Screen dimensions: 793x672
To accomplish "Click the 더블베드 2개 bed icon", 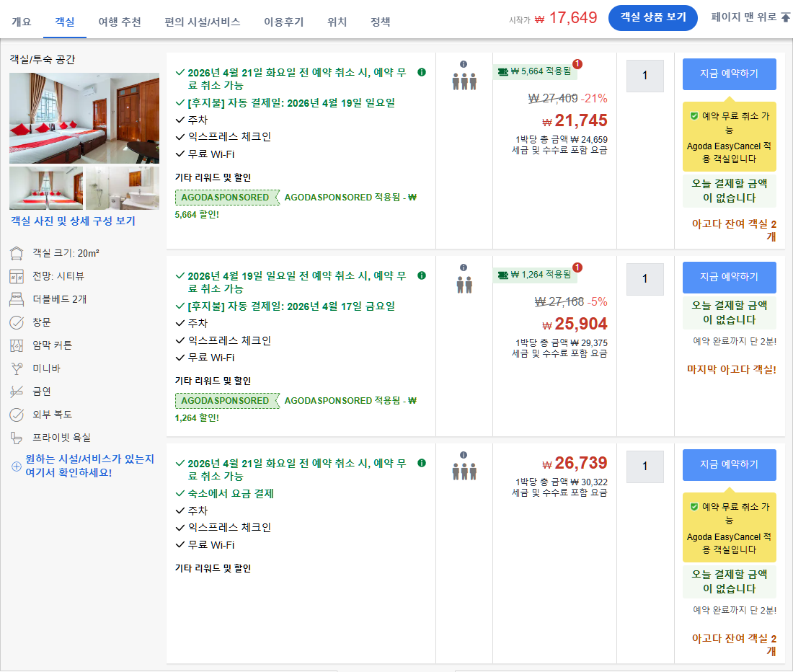I will [x=17, y=299].
